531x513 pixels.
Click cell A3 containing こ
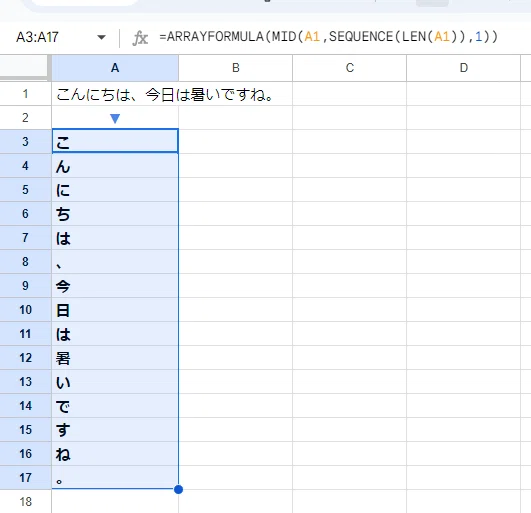[x=115, y=142]
